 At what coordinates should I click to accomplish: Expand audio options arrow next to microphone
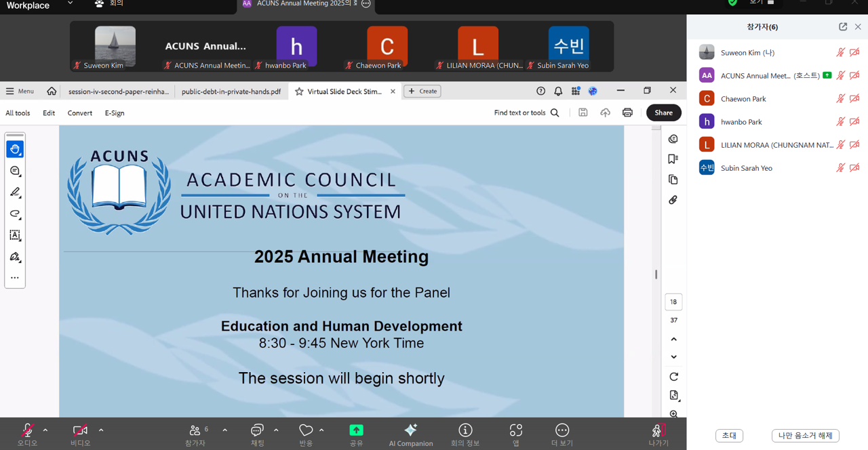pos(45,430)
